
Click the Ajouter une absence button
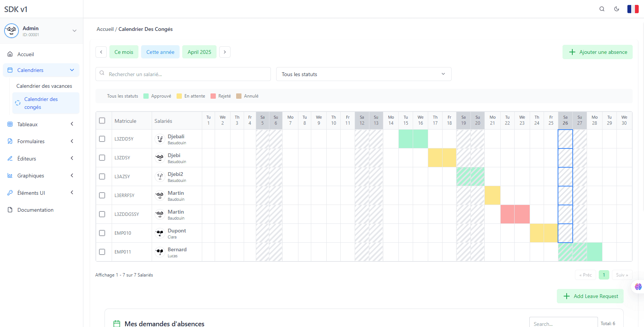pos(597,52)
